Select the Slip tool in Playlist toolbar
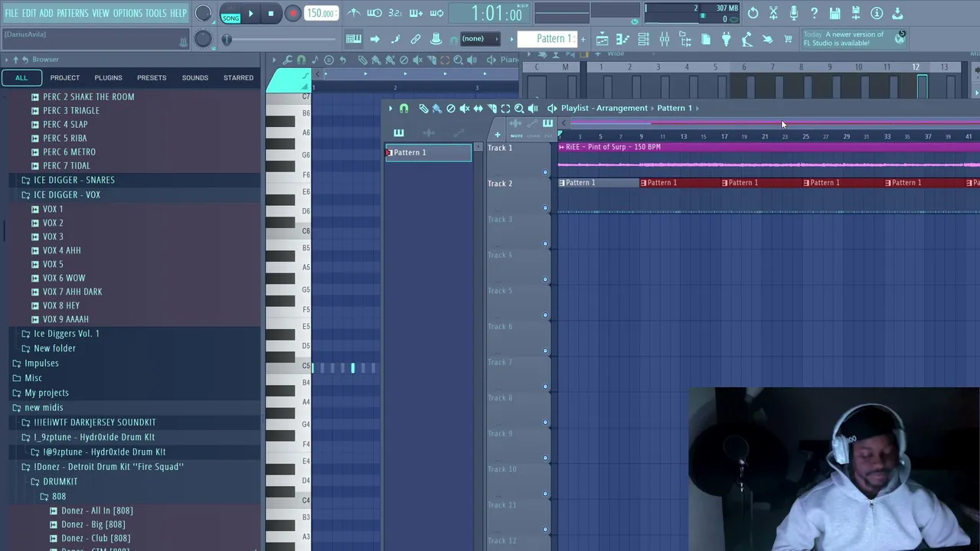The height and width of the screenshot is (551, 980). pyautogui.click(x=479, y=109)
